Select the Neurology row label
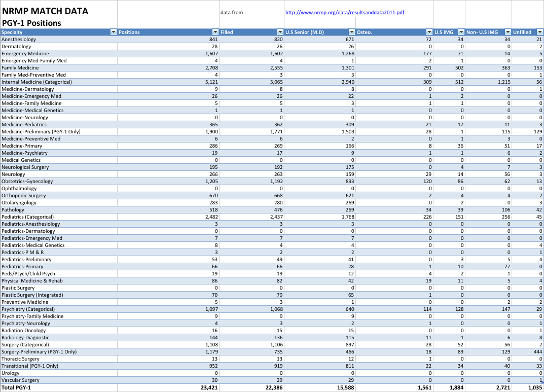 pos(59,174)
